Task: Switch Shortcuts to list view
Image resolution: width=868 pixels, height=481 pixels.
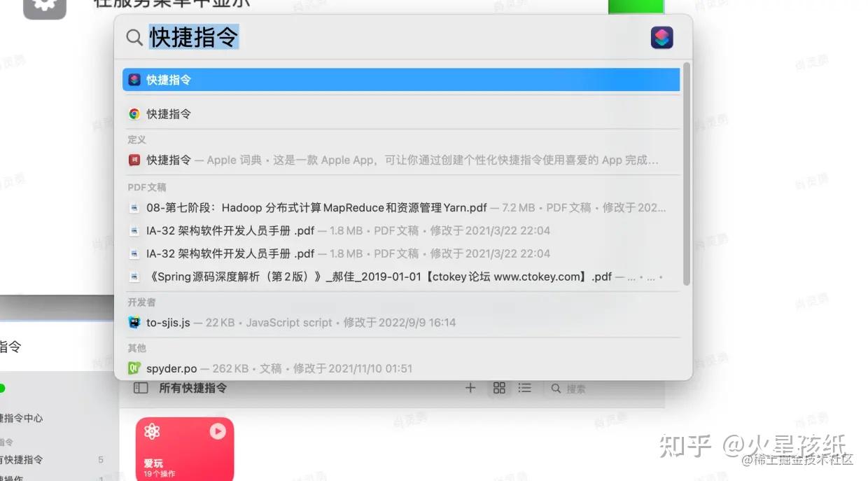Action: pos(525,388)
